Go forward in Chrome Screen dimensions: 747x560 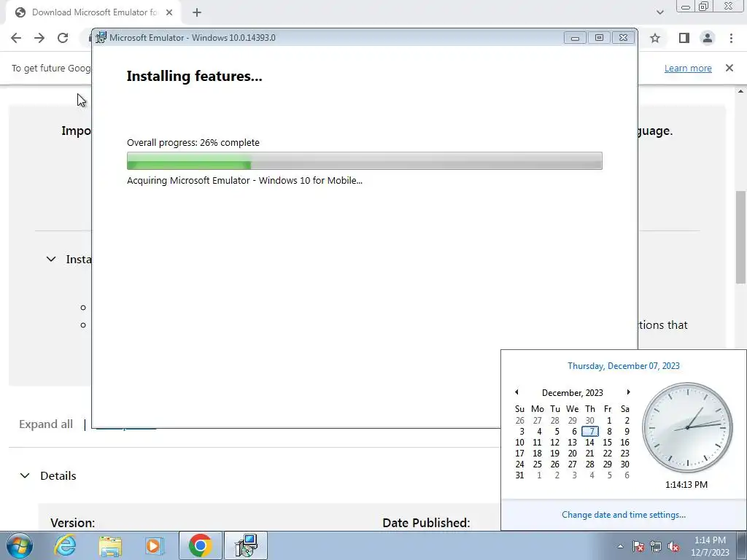tap(39, 38)
